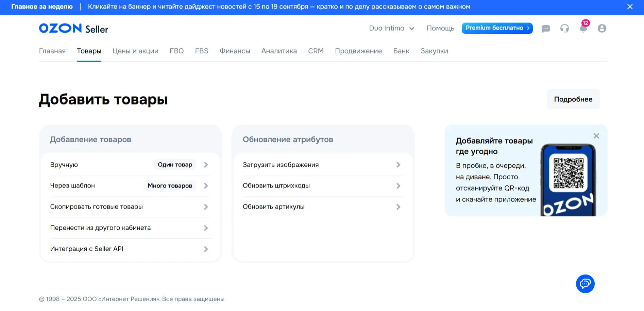Open notifications bell with 12 badge
The image size is (644, 311).
[583, 28]
